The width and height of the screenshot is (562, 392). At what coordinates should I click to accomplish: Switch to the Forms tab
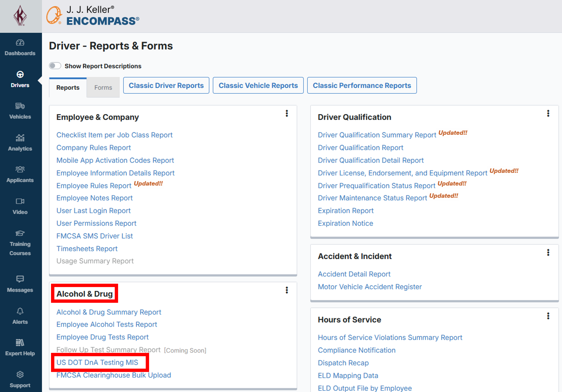click(103, 88)
